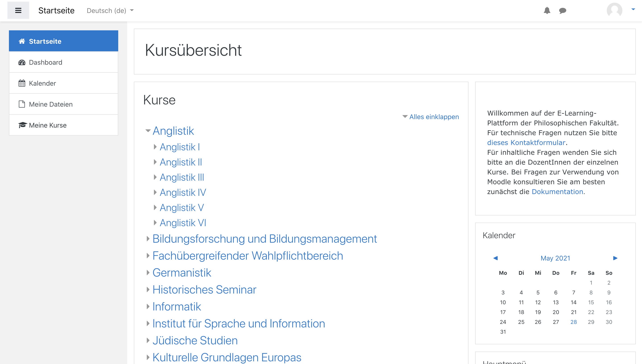Expand the Informatik category arrow
The height and width of the screenshot is (364, 642).
[x=148, y=306]
